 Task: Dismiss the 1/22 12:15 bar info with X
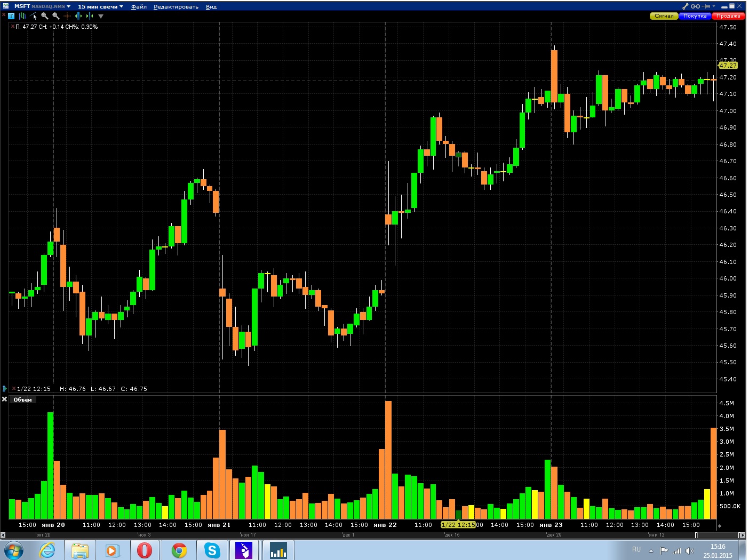coord(14,389)
